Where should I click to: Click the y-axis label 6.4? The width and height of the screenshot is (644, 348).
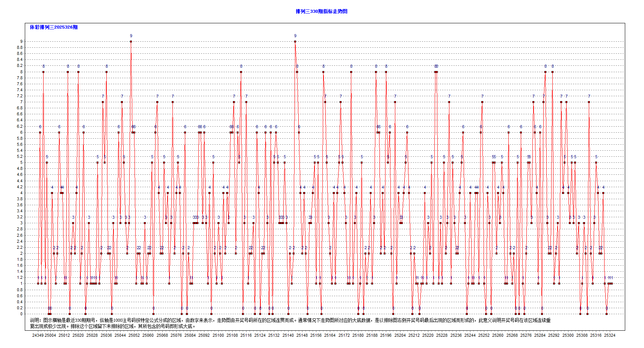[20, 120]
